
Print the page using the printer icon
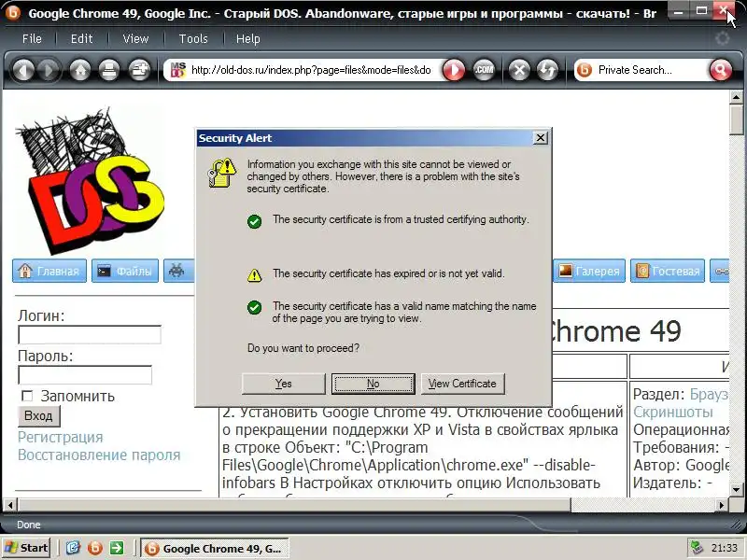coord(109,71)
